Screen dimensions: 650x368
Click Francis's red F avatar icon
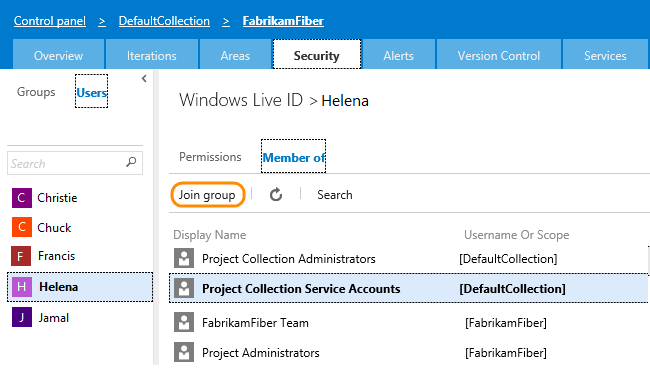(x=21, y=256)
